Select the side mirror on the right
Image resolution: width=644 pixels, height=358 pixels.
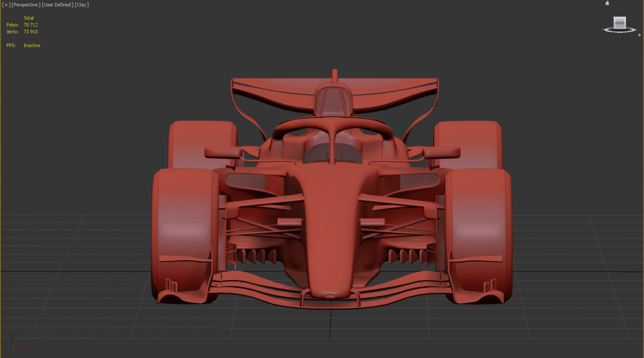click(441, 152)
